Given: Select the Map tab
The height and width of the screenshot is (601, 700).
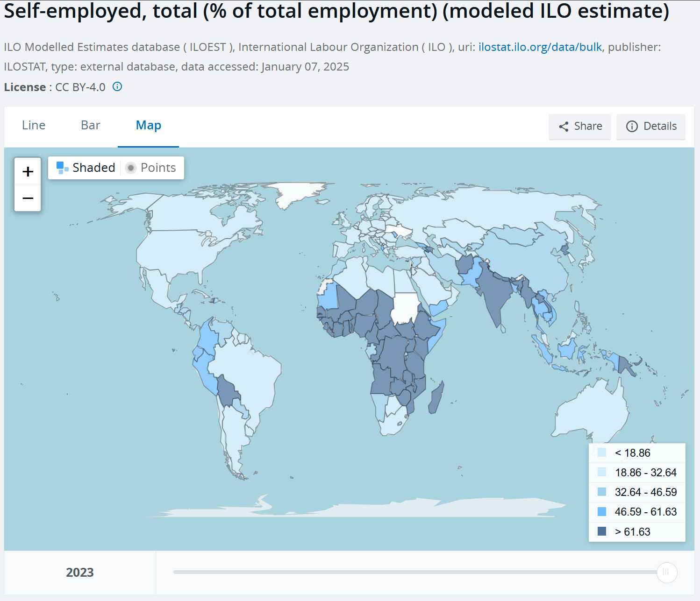Looking at the screenshot, I should [x=149, y=126].
